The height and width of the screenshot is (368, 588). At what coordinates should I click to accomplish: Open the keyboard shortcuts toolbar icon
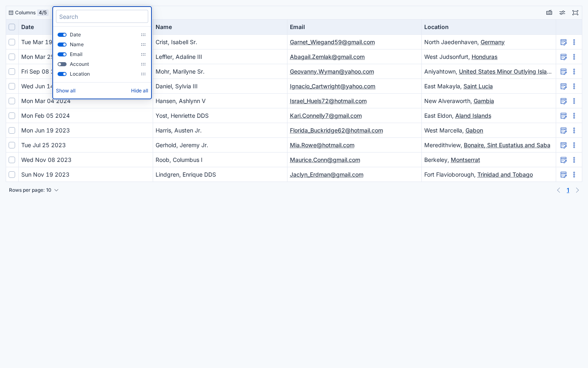tap(549, 13)
